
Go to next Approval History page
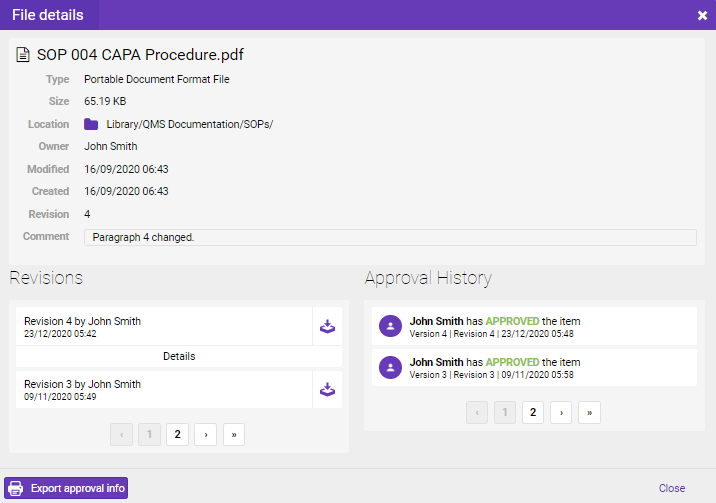562,412
